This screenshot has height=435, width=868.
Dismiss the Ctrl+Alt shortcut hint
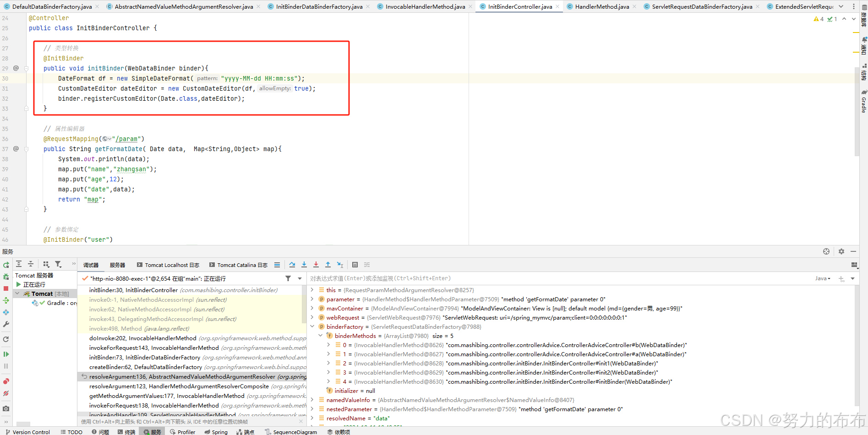(301, 422)
